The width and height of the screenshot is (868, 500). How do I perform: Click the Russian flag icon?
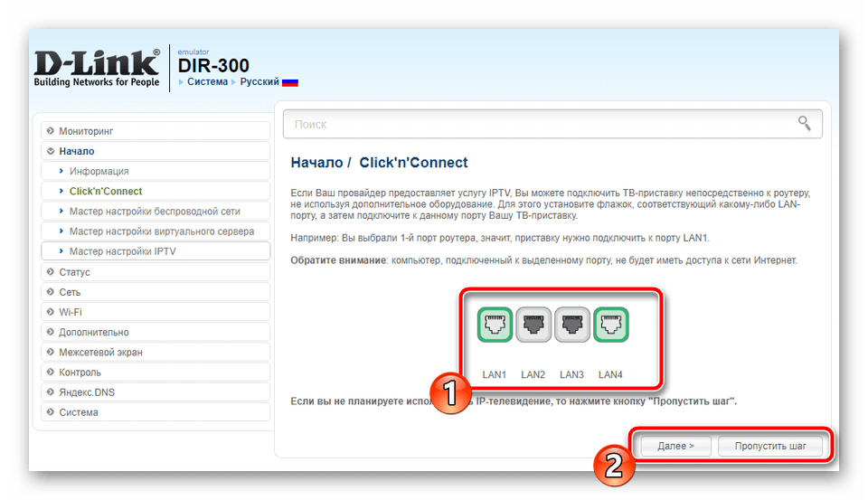point(290,82)
